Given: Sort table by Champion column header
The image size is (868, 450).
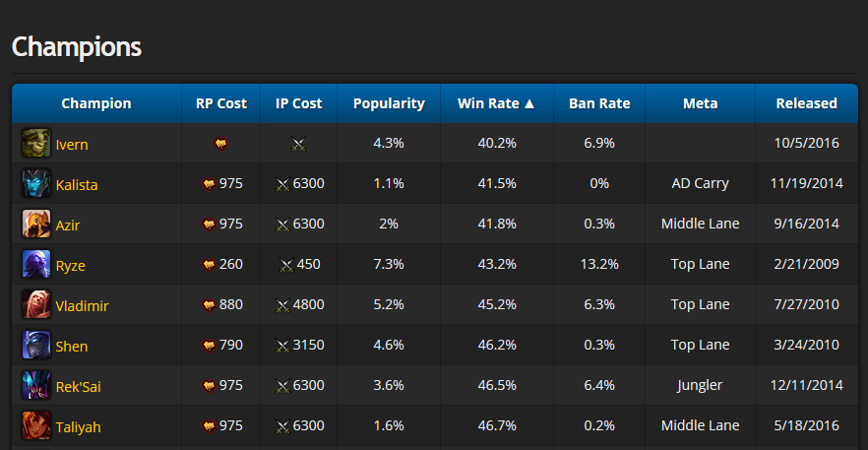Looking at the screenshot, I should [96, 103].
